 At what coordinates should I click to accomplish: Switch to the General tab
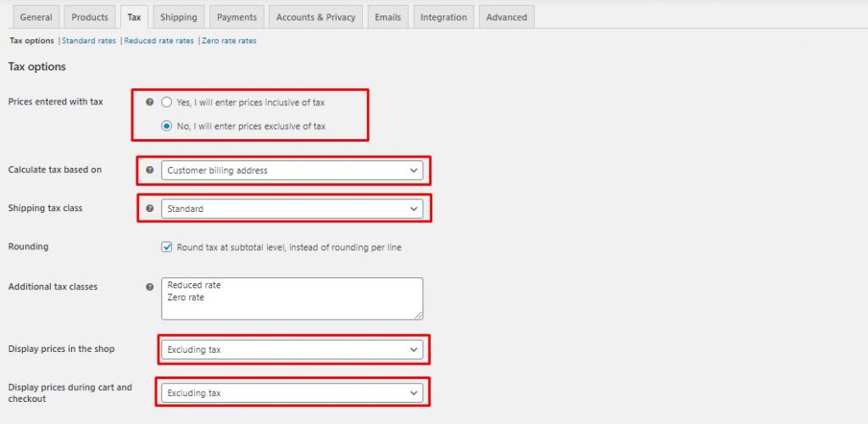(36, 17)
